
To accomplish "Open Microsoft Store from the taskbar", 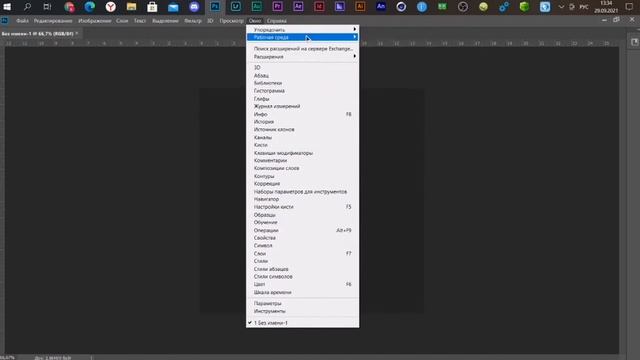I will [x=152, y=7].
